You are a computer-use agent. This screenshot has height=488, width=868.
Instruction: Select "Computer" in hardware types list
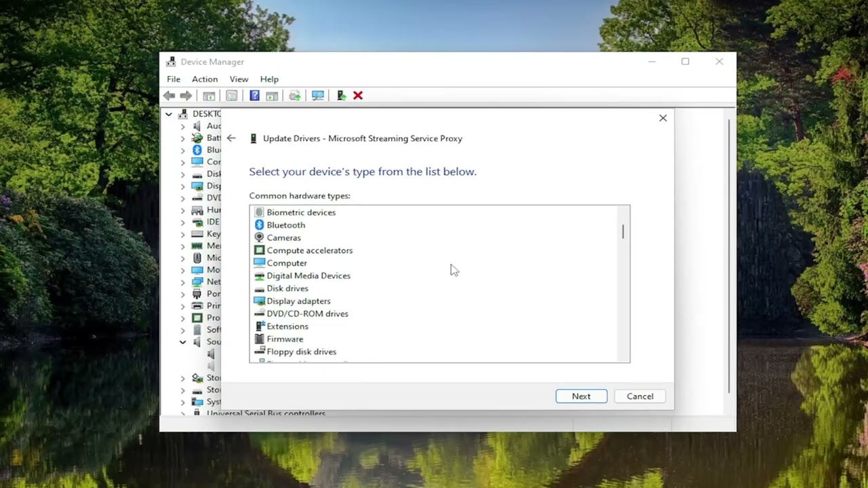tap(287, 263)
